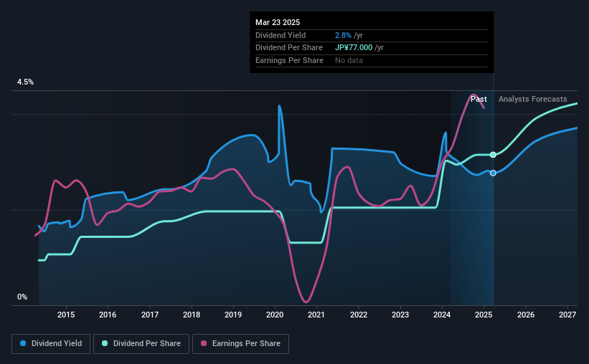The width and height of the screenshot is (589, 364).
Task: Click the 'JP¥77.000' dividend per share value
Action: 354,48
